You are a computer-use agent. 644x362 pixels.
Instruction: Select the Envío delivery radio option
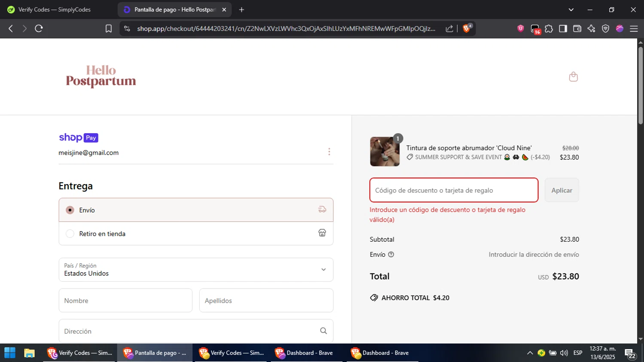[70, 210]
